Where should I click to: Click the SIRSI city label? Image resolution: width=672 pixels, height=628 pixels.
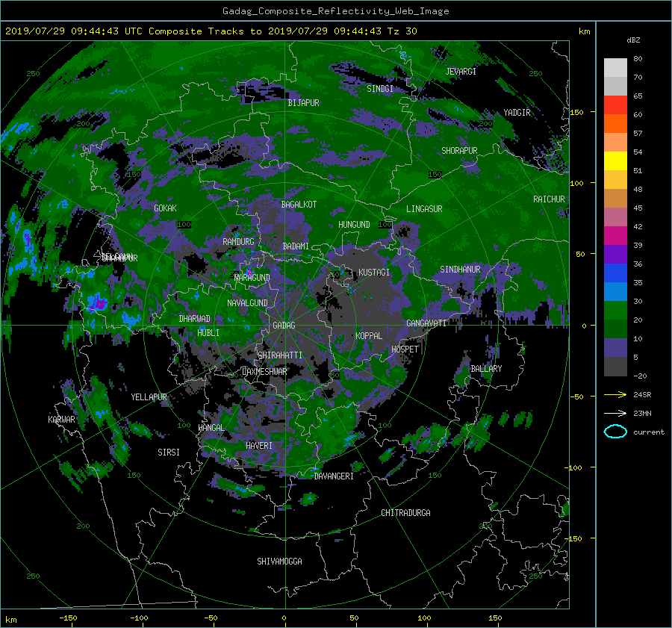point(169,453)
